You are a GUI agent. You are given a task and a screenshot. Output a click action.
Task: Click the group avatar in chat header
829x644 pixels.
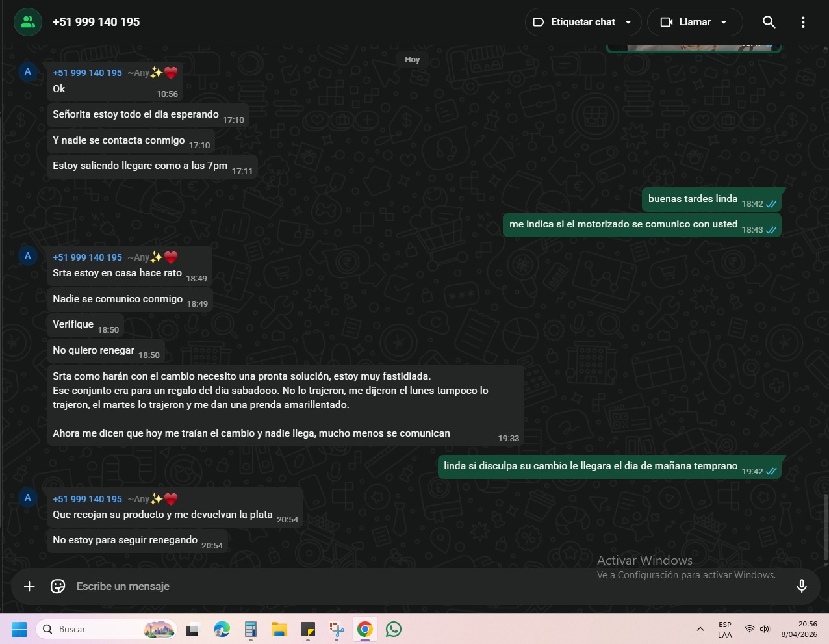point(28,22)
